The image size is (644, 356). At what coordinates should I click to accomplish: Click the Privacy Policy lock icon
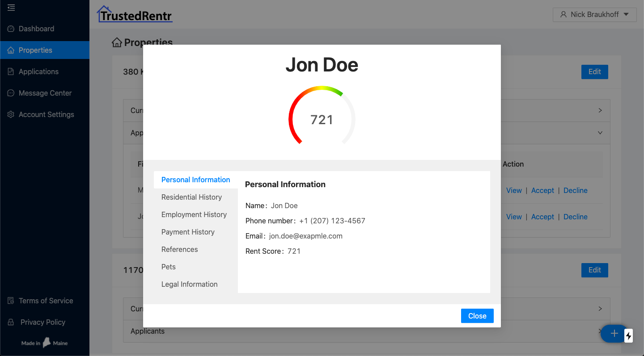(x=11, y=322)
